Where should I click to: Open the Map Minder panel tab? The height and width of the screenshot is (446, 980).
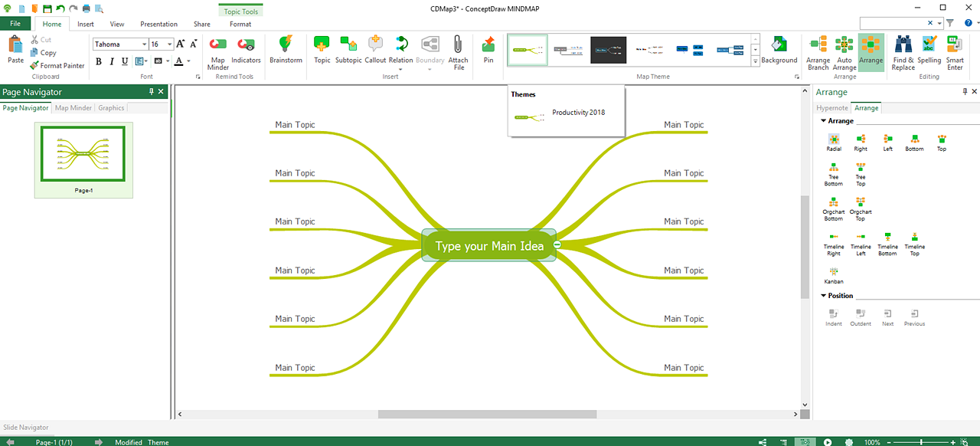pos(73,107)
